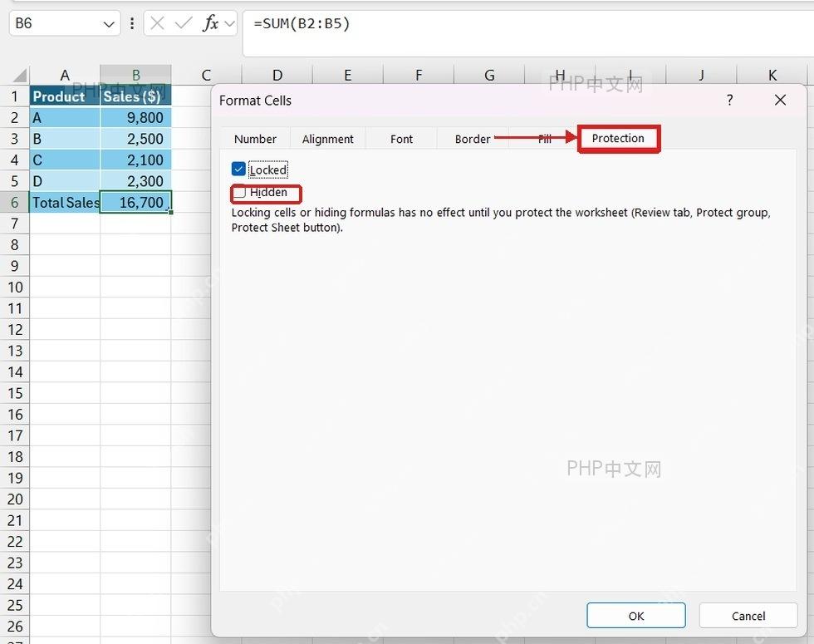Confirm the dialog with OK
814x644 pixels.
pos(636,616)
